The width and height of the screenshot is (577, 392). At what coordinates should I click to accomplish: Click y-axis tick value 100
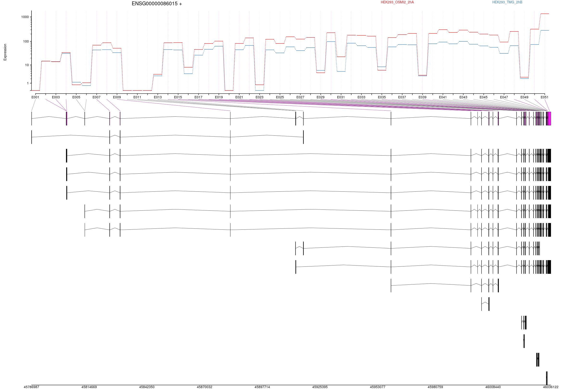(x=26, y=42)
